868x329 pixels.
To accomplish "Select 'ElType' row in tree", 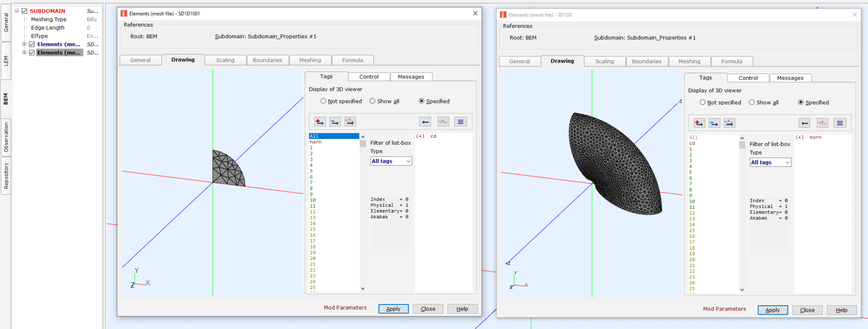I will click(x=39, y=36).
